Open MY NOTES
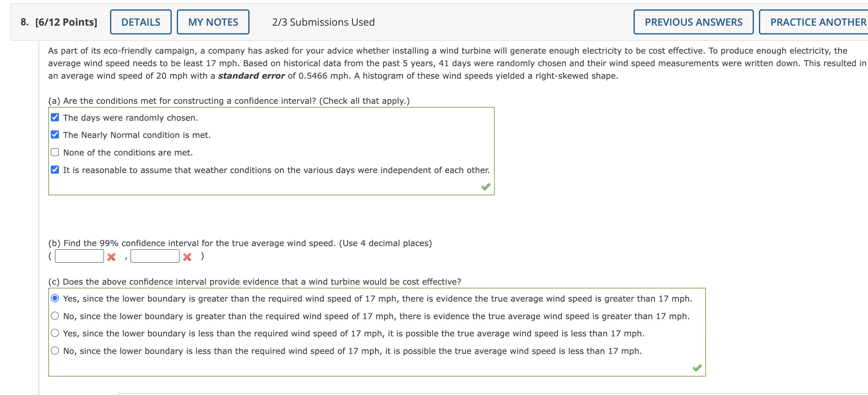Screen dimensions: 868x395 click(213, 22)
